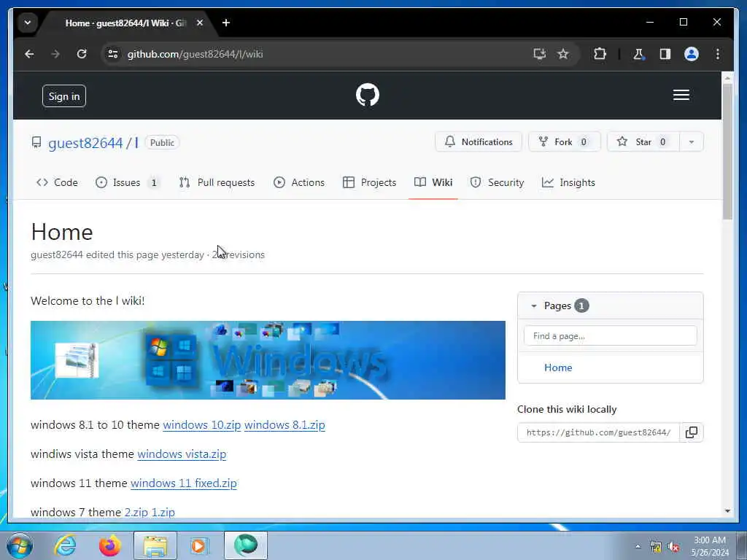Close the Home wiki browser tab

coord(200,23)
